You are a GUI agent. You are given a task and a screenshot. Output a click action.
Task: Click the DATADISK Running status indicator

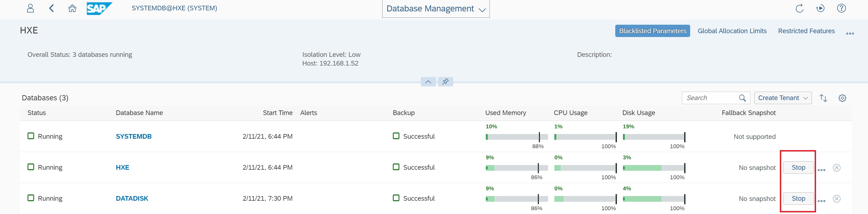(x=31, y=198)
